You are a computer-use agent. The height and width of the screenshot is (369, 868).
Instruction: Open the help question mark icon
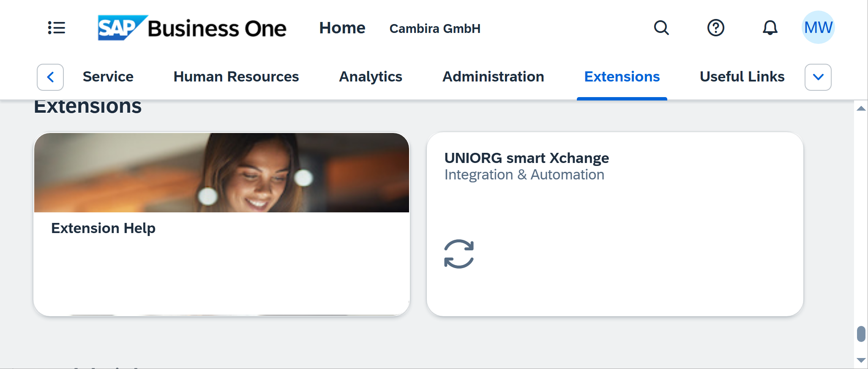pyautogui.click(x=716, y=28)
